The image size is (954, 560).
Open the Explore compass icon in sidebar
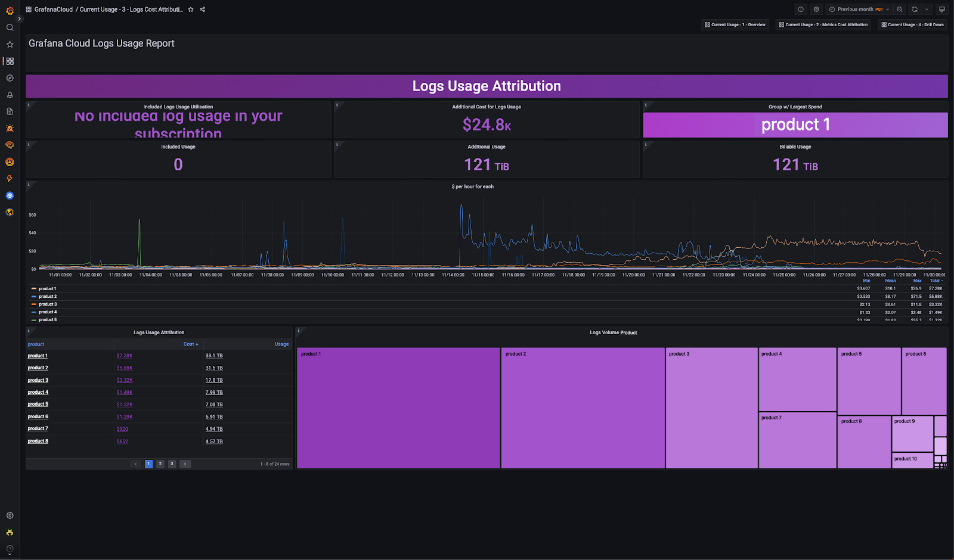10,78
